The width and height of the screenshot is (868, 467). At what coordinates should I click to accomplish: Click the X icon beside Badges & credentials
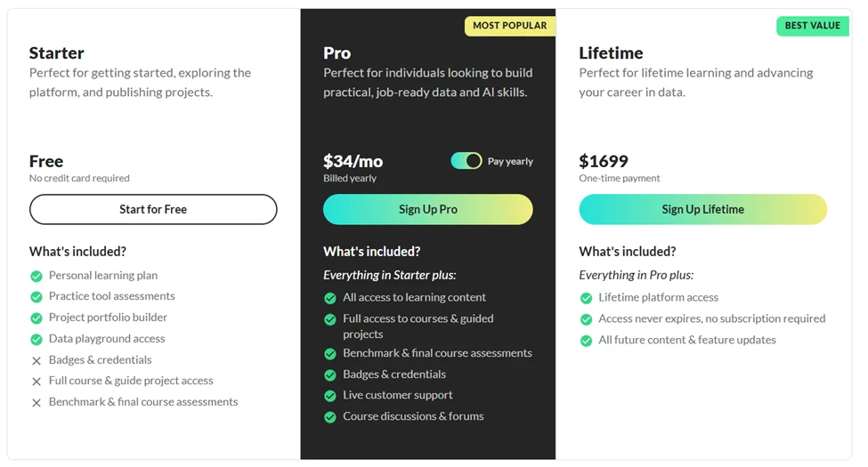tap(37, 360)
